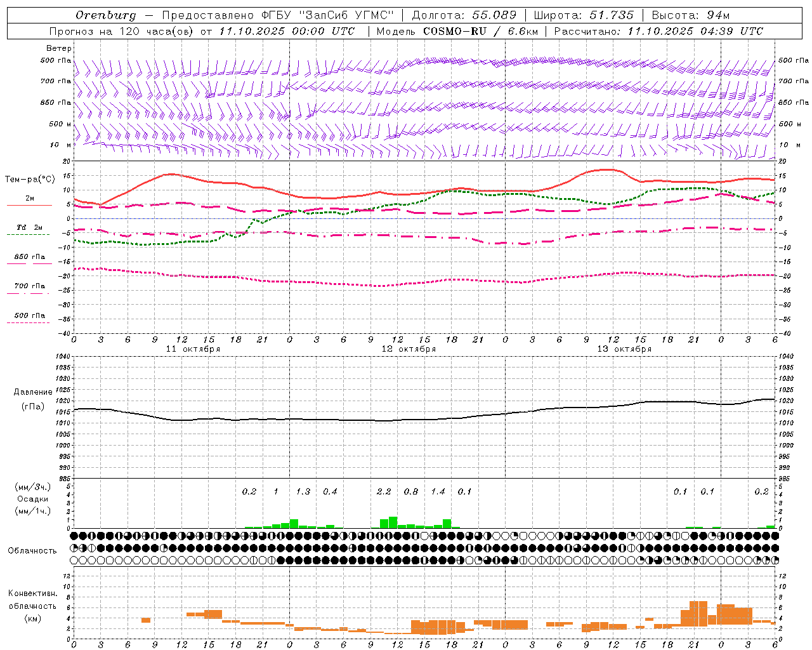Select the 3-hour precipitation value 0.4

coord(330,491)
